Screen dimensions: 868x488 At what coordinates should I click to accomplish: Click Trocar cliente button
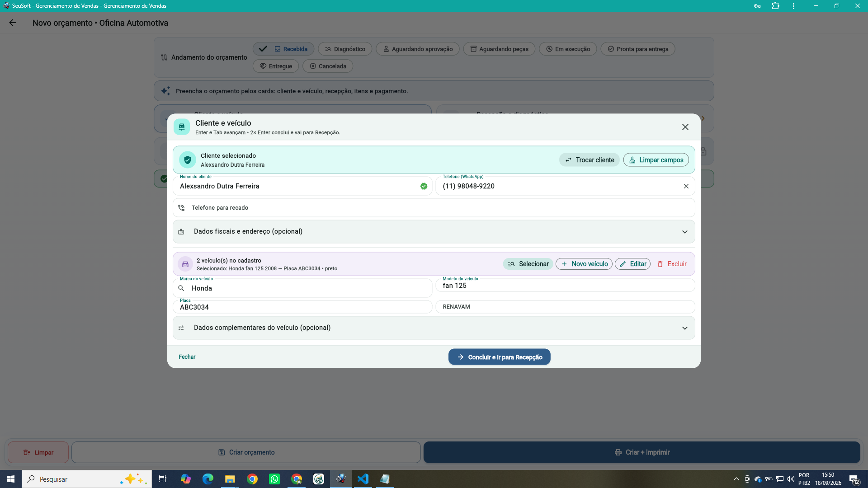coord(590,160)
